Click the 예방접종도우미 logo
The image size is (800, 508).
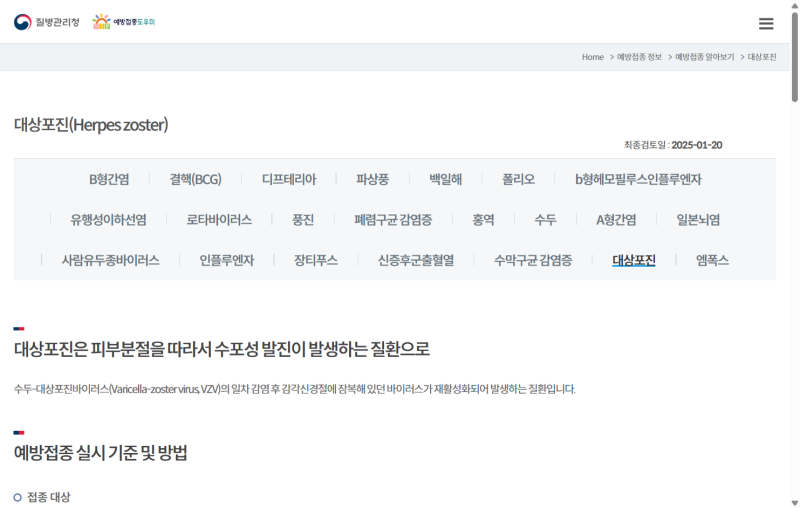point(123,22)
